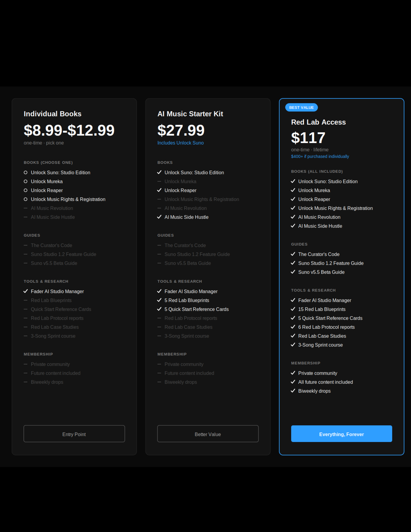Click the Red Lab Access plan title
The width and height of the screenshot is (411, 532).
(318, 122)
